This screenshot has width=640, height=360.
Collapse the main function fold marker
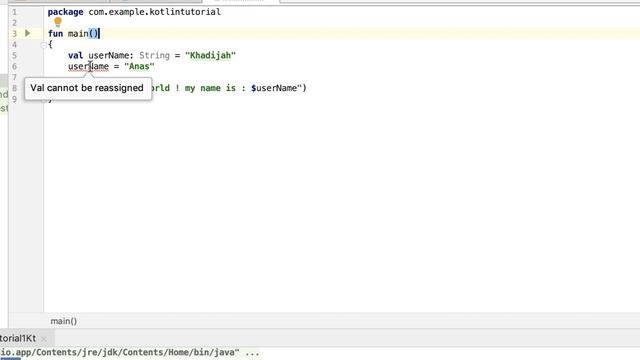tap(43, 44)
